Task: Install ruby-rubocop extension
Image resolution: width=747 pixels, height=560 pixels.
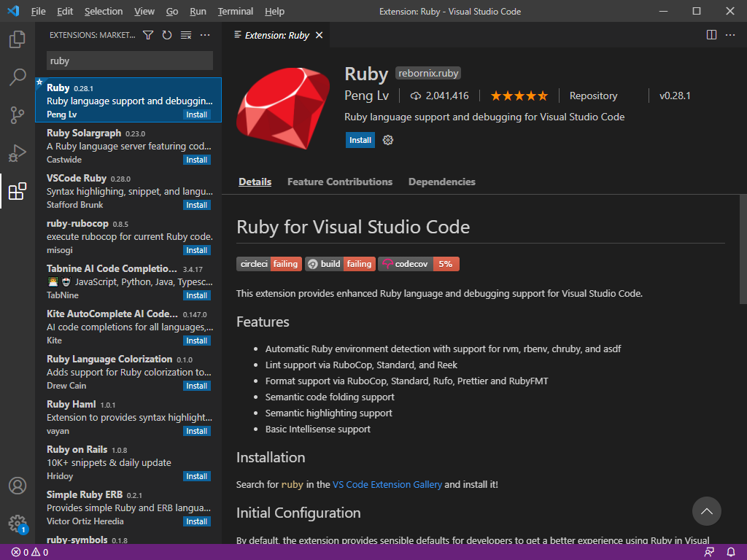Action: pos(197,251)
